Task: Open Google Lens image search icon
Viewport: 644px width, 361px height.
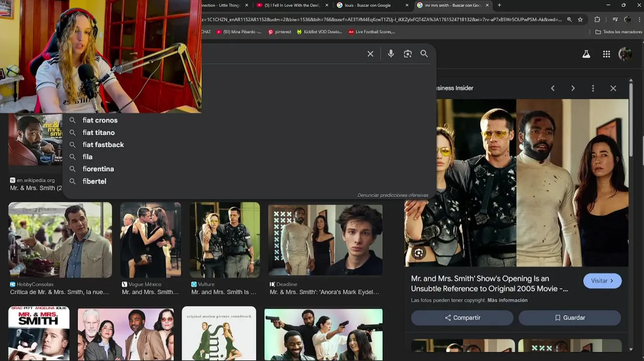Action: 408,54
